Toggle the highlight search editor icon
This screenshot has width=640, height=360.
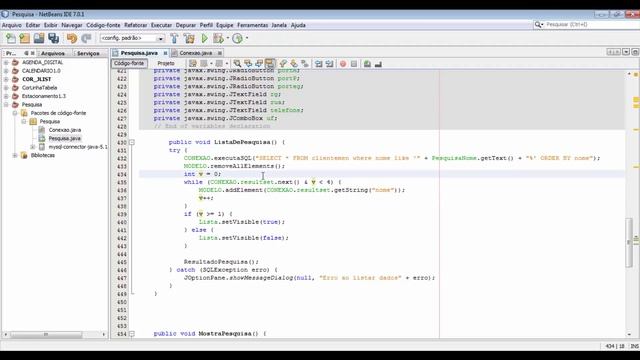click(269, 64)
